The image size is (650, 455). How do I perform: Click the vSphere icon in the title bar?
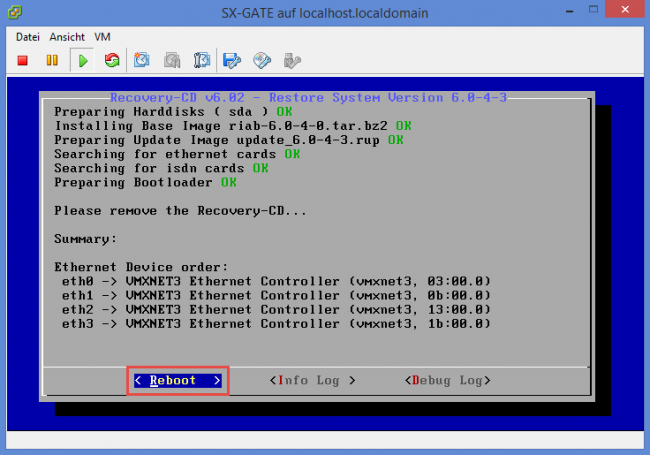point(14,11)
